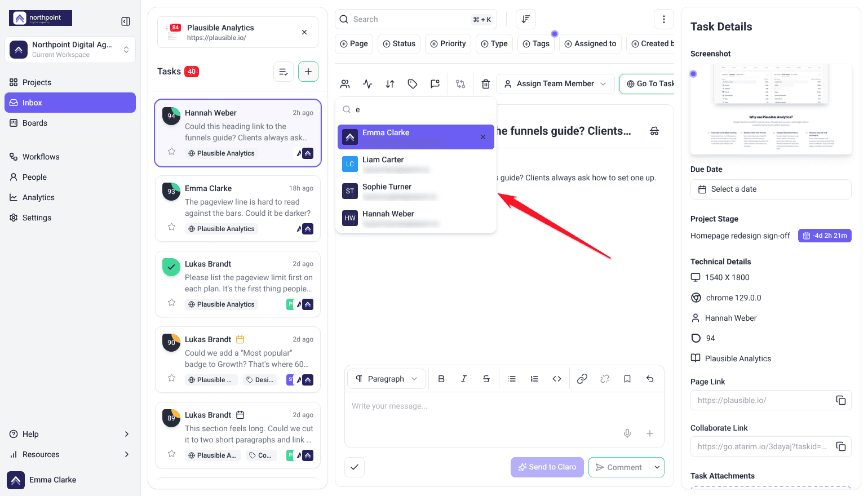Toggle italic formatting in editor
868x496 pixels.
(x=464, y=379)
